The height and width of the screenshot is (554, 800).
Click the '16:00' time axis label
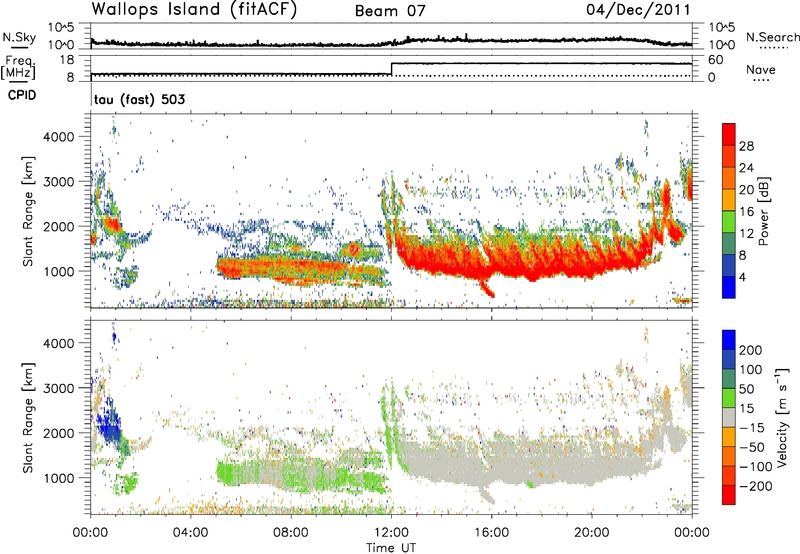491,533
